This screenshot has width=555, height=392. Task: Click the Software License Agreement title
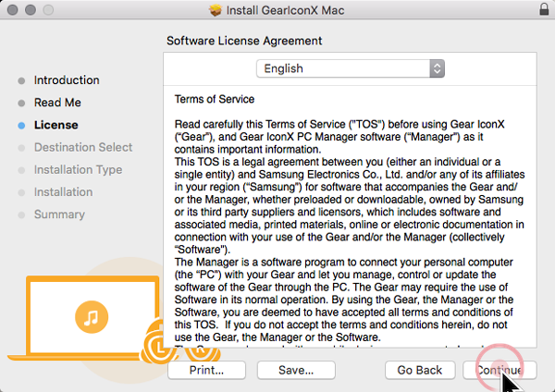(244, 41)
